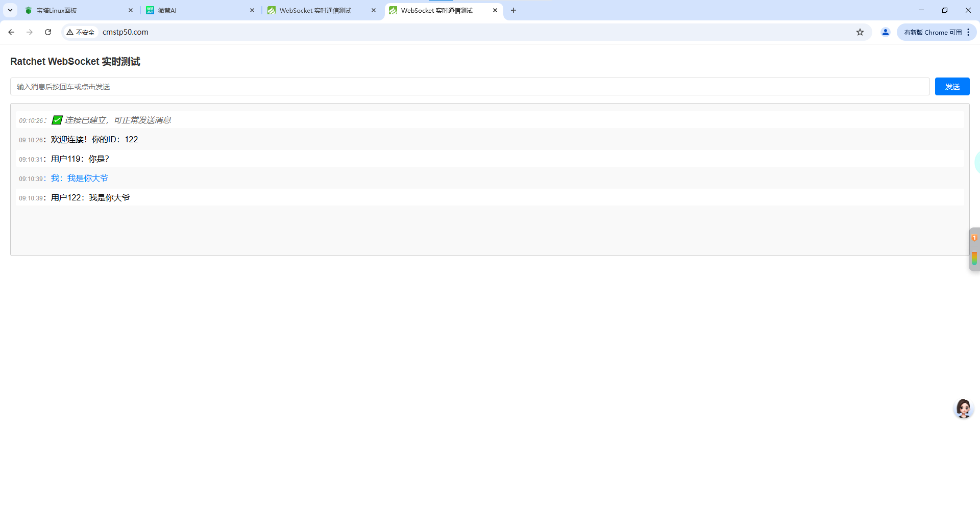
Task: Show site security info "不安全"
Action: tap(81, 32)
